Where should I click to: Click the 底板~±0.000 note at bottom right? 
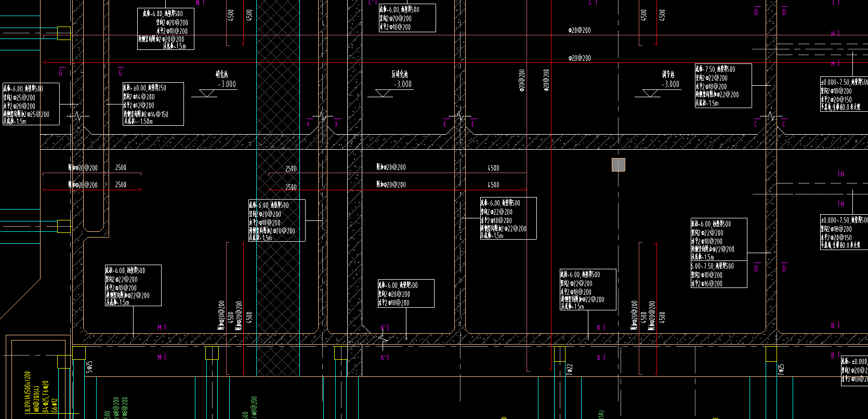tap(854, 361)
